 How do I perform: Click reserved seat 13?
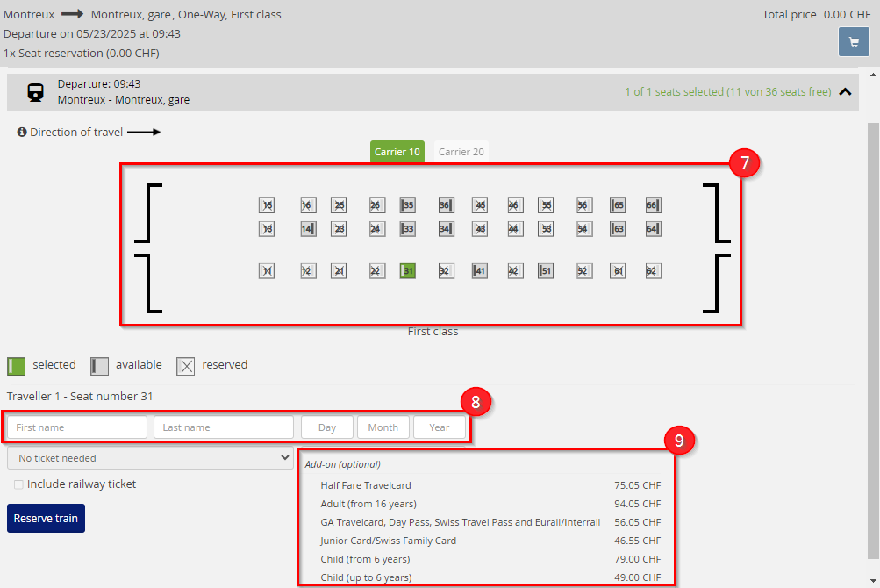click(267, 228)
